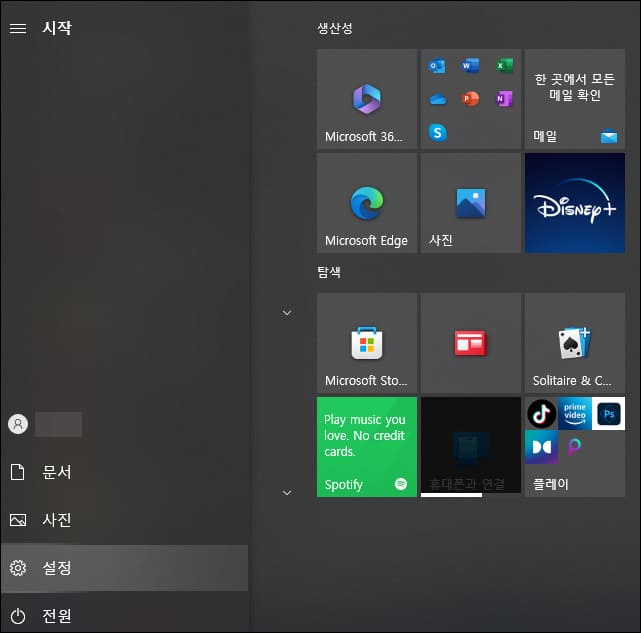Launch Outlook from the Office tile group
This screenshot has width=641, height=633.
point(437,66)
